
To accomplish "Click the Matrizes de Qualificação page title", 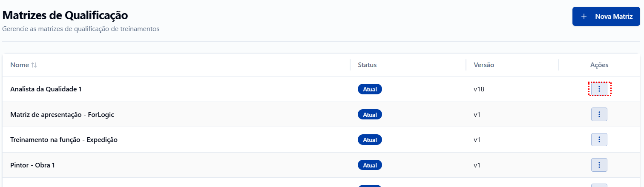I will click(65, 16).
